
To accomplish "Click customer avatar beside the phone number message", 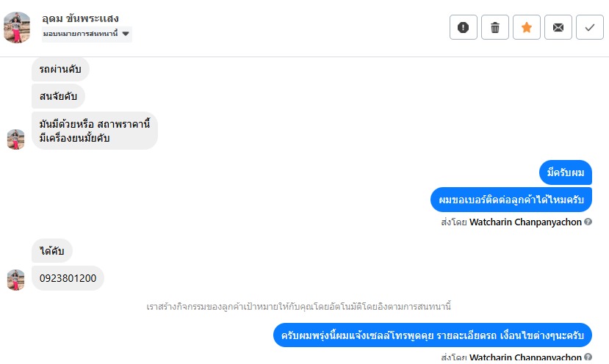I will pos(15,280).
